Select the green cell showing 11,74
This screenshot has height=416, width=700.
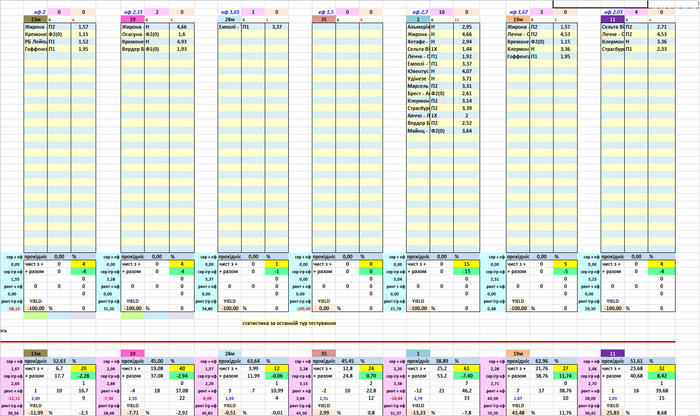(565, 376)
